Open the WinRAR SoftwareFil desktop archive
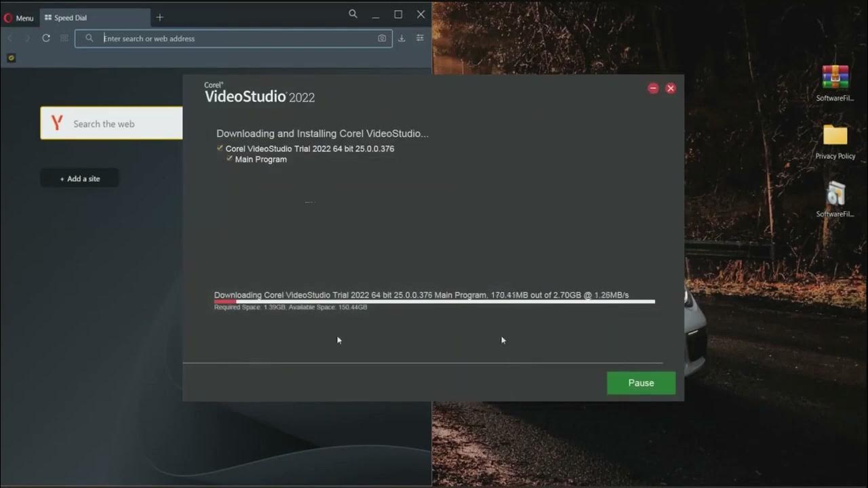Viewport: 868px width, 488px height. tap(835, 83)
